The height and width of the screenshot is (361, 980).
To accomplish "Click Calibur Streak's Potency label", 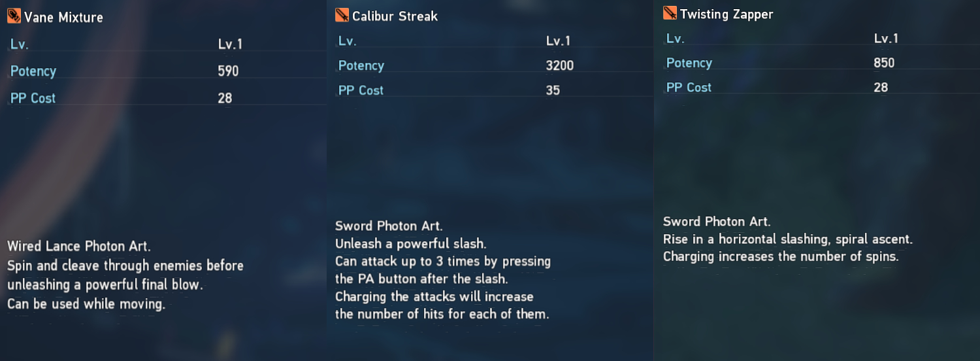I will [x=361, y=66].
